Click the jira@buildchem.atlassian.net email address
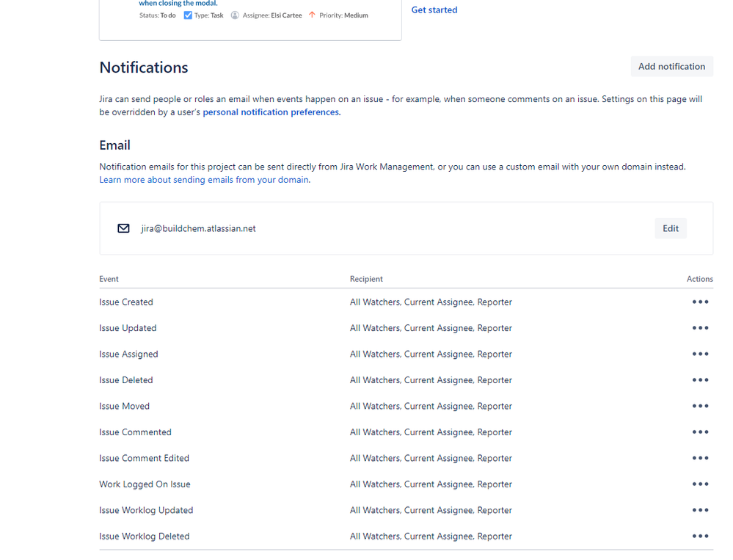Screen dimensions: 733x560 (198, 228)
